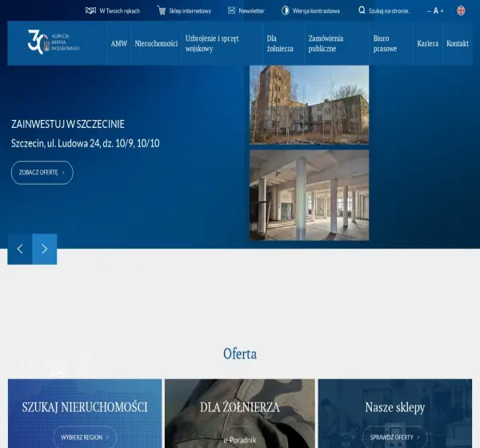The image size is (480, 448).
Task: Open the e-Poradnik link
Action: 240,440
